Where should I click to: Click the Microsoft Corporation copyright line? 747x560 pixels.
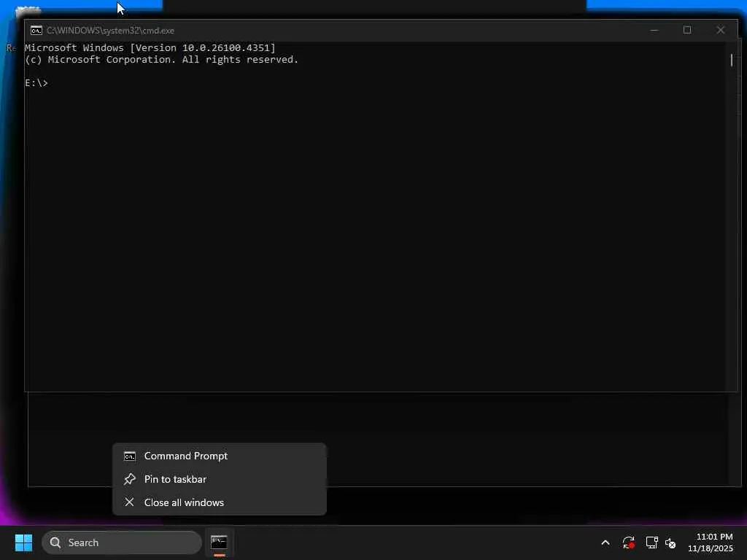(161, 60)
